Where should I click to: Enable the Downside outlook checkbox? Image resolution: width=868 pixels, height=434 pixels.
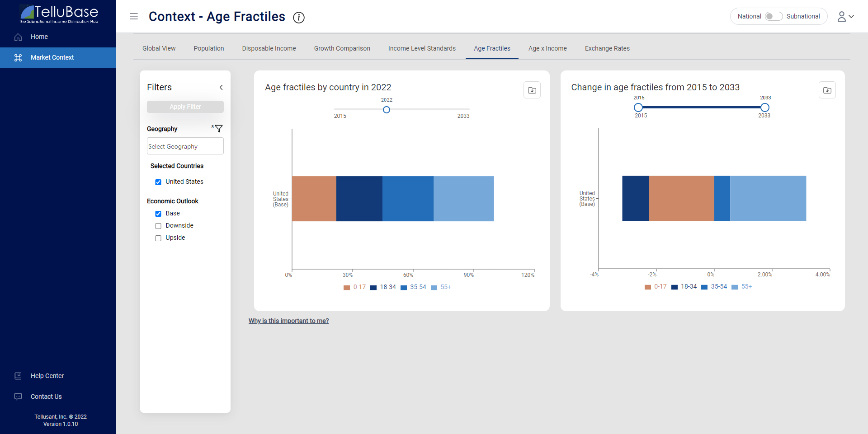tap(158, 226)
